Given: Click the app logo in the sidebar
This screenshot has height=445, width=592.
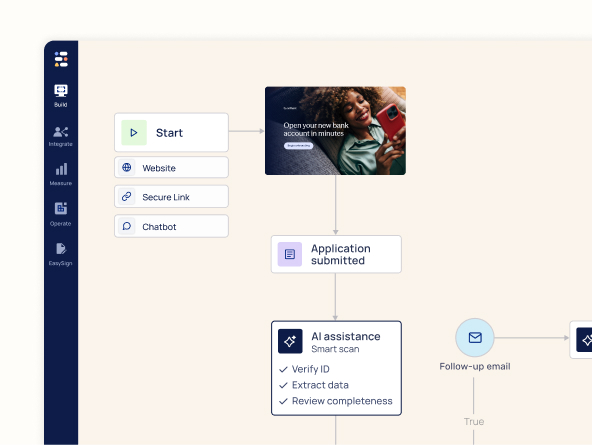Looking at the screenshot, I should click(x=61, y=59).
